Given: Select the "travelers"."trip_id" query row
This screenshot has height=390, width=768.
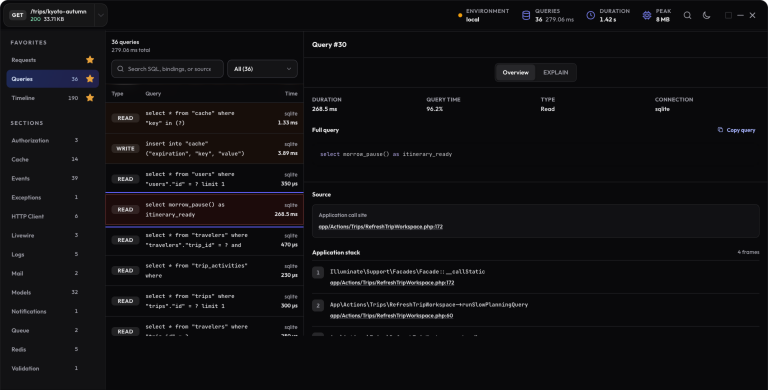Looking at the screenshot, I should click(x=205, y=240).
